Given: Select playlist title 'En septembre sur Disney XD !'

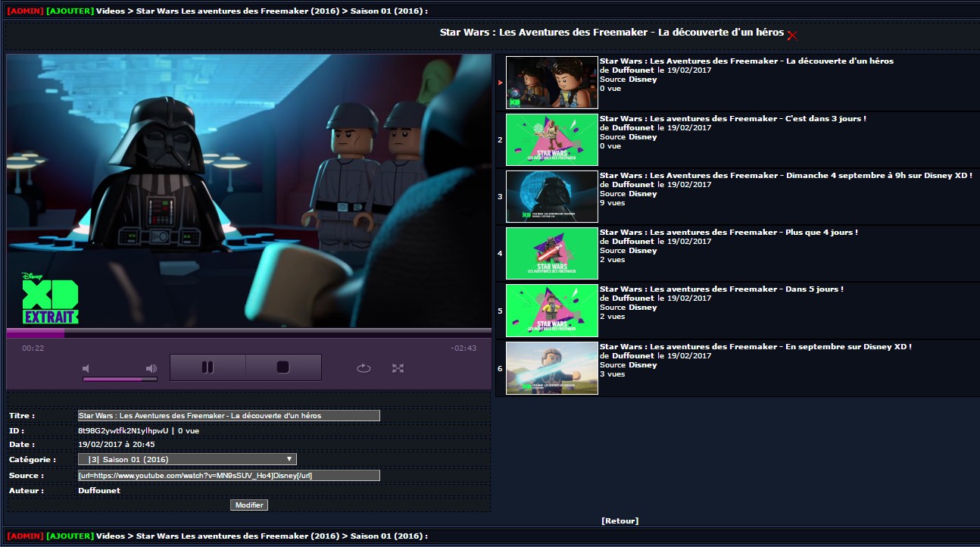Looking at the screenshot, I should (x=756, y=346).
